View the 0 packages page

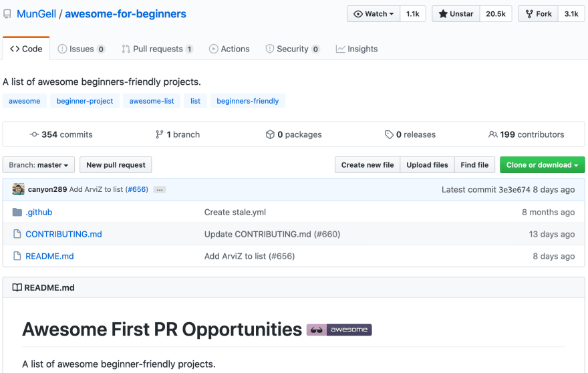(293, 134)
